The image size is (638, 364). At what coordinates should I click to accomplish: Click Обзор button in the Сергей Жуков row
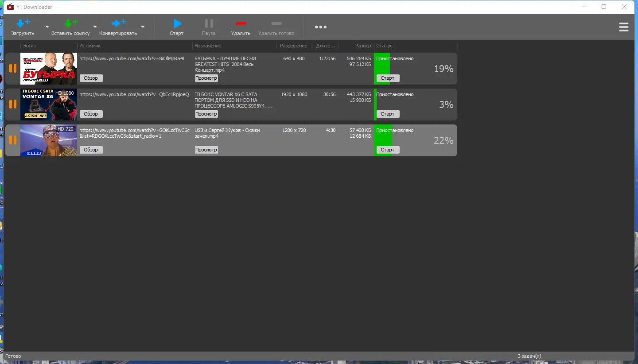click(91, 150)
